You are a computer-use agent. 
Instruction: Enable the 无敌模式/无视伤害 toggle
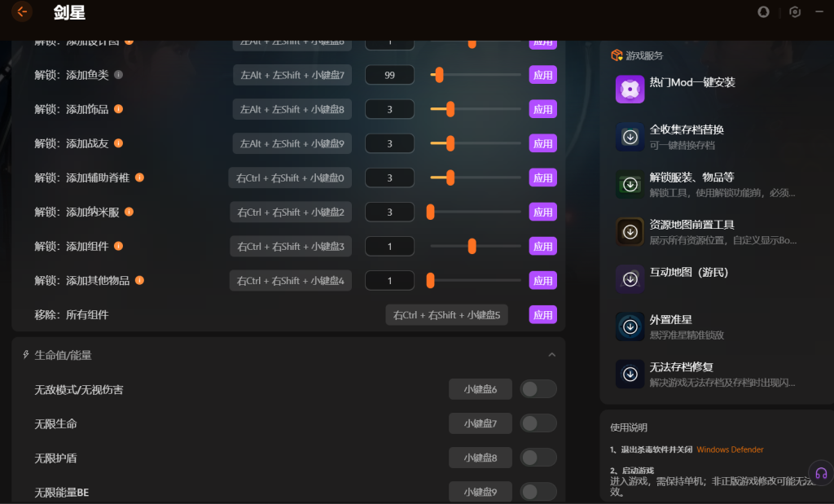click(x=538, y=389)
